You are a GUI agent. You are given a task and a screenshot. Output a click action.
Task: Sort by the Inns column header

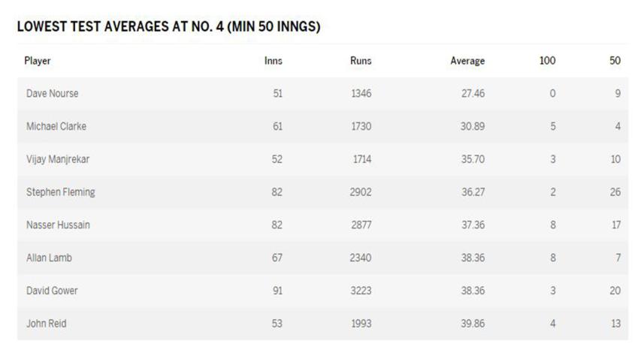[274, 61]
